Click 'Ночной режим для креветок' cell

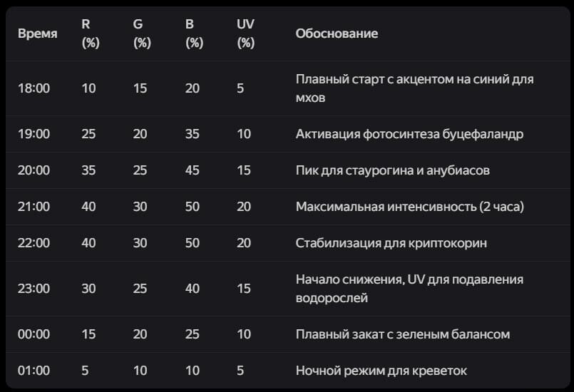[381, 371]
